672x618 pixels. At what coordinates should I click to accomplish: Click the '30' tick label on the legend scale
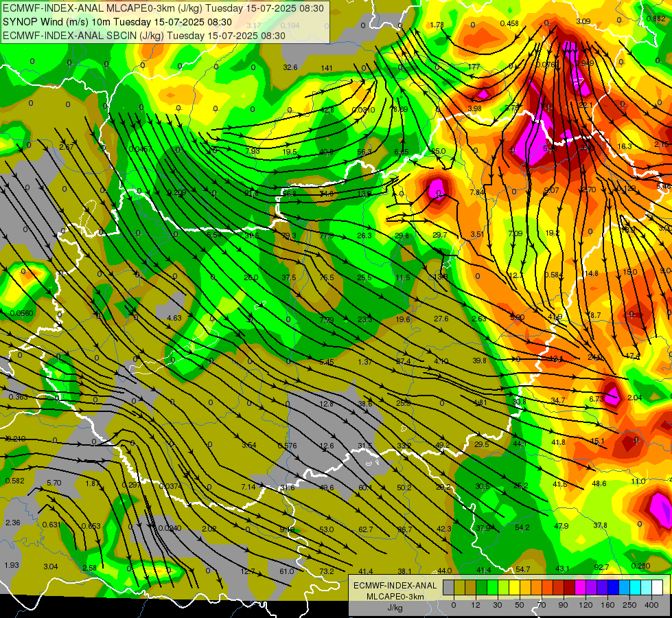pos(497,605)
